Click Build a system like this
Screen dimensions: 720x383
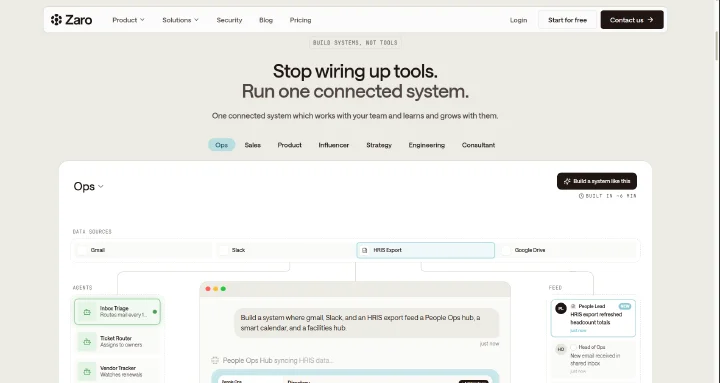click(597, 181)
